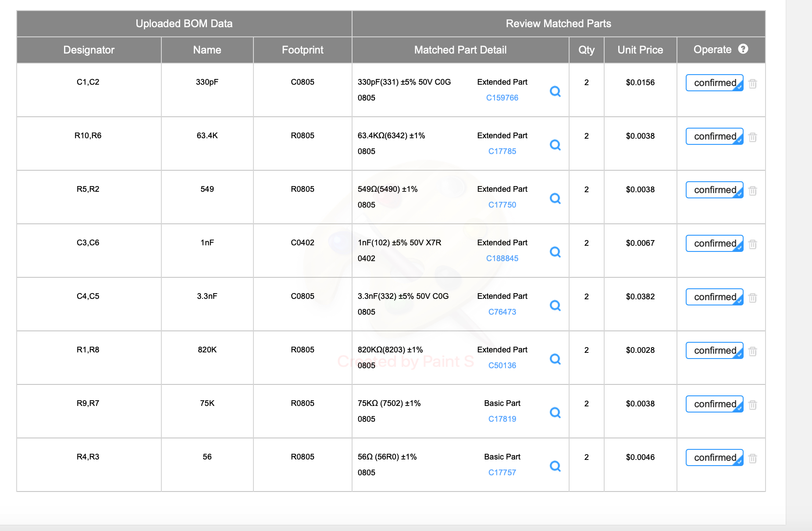Toggle confirmed button for R10,R6 row

coord(714,136)
